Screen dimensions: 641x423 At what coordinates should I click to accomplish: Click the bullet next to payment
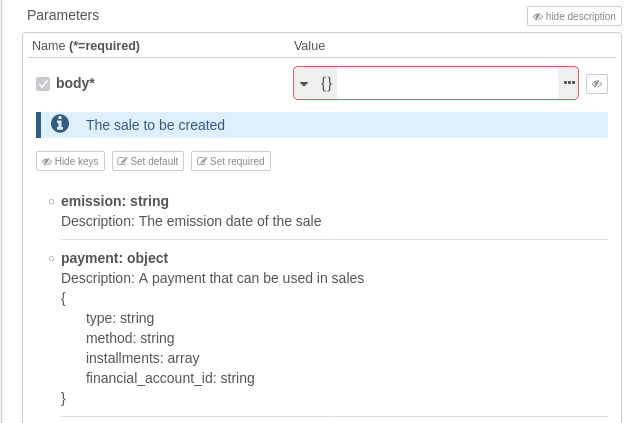(51, 259)
